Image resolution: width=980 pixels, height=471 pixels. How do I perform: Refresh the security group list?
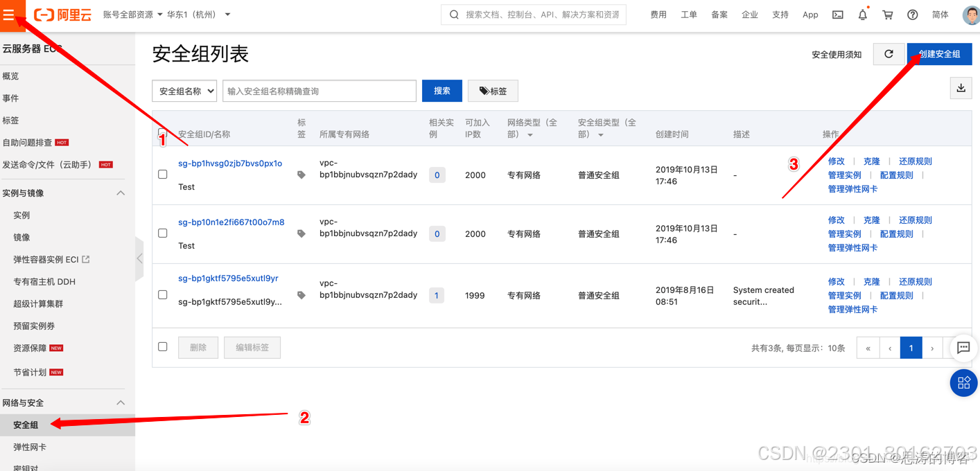889,53
